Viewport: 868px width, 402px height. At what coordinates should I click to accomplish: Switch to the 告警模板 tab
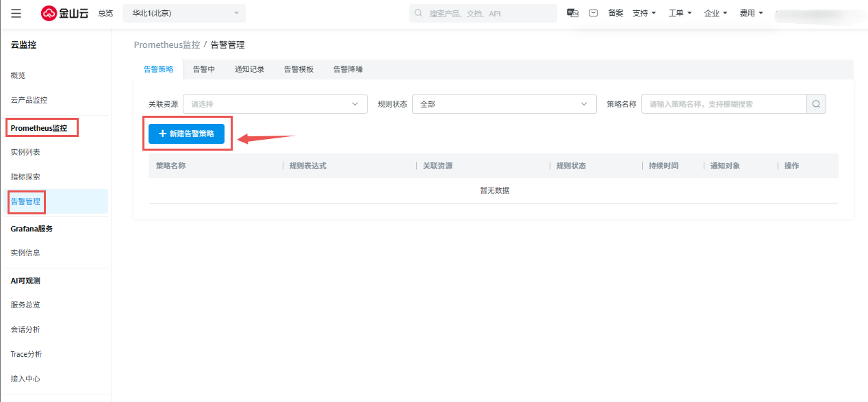(x=298, y=69)
